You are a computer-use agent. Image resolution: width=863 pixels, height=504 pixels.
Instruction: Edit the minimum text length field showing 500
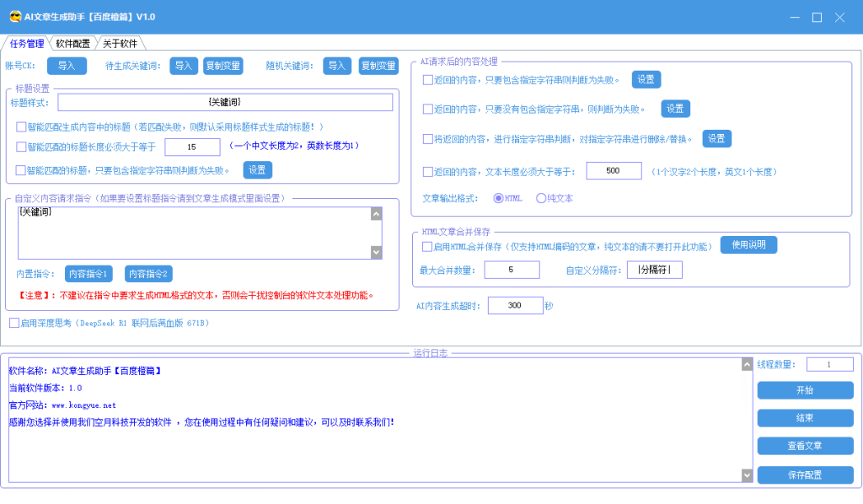click(614, 171)
